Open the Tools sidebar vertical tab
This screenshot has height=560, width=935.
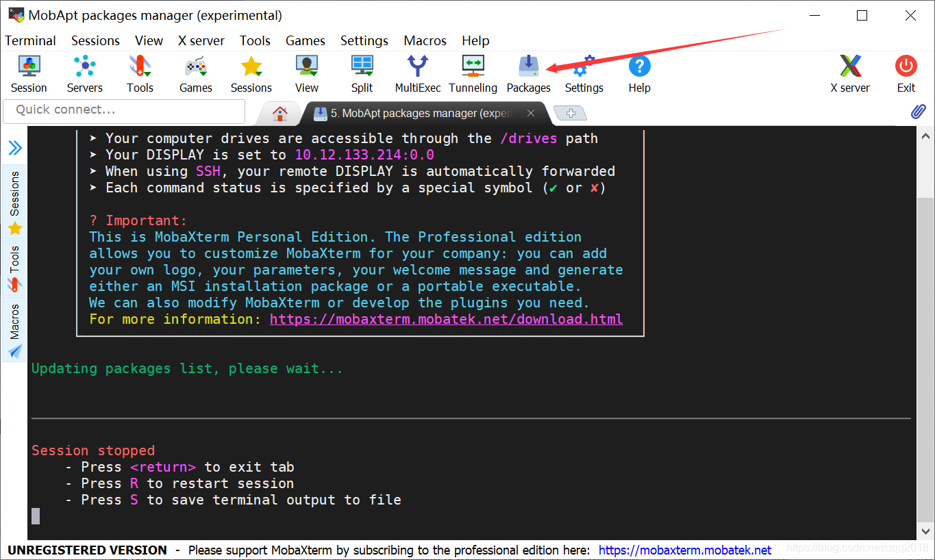14,268
